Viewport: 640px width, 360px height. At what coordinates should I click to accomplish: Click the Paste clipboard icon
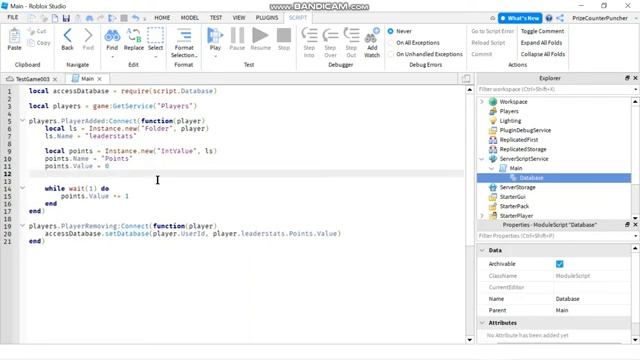(14, 39)
